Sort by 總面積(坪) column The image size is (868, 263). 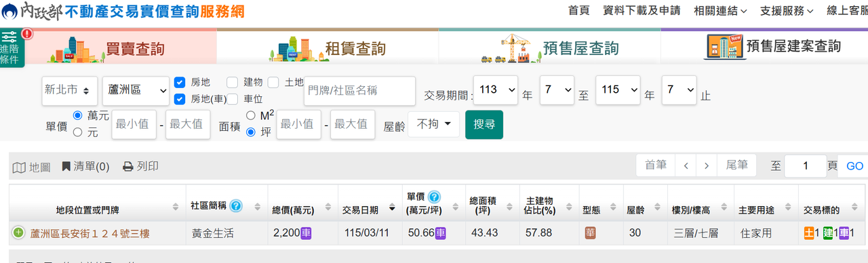(492, 203)
